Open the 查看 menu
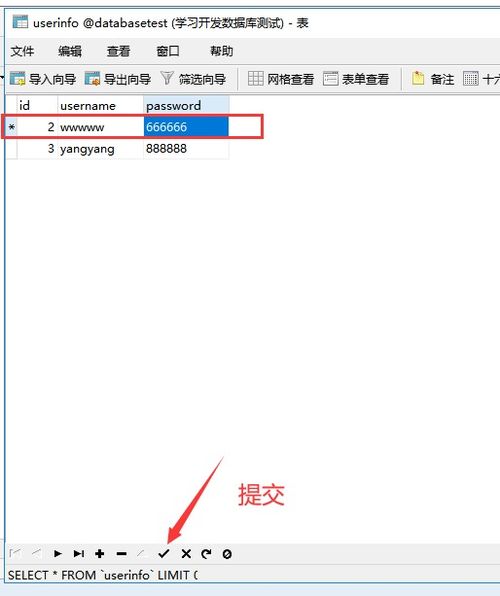500x596 pixels. coord(118,51)
